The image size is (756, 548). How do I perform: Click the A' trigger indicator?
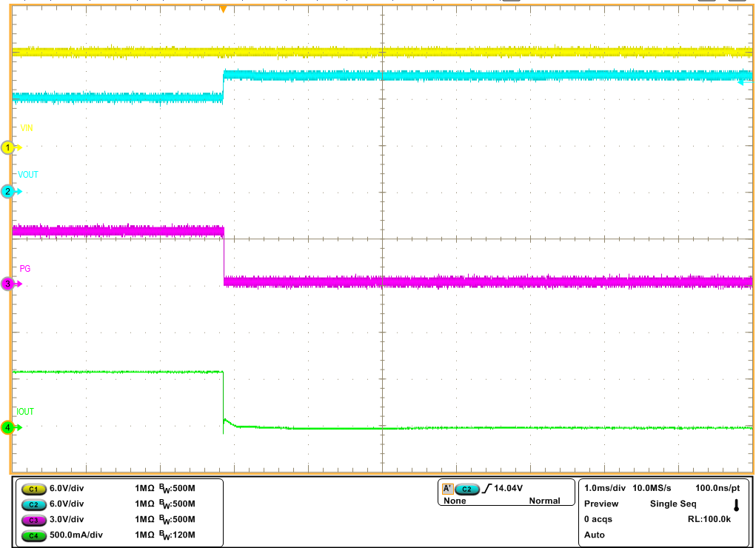coord(448,489)
